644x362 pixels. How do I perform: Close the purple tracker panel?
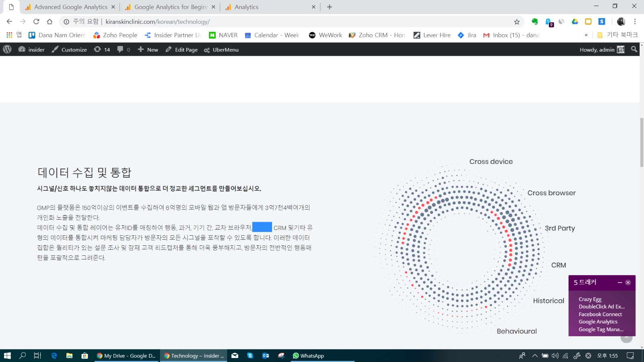628,283
